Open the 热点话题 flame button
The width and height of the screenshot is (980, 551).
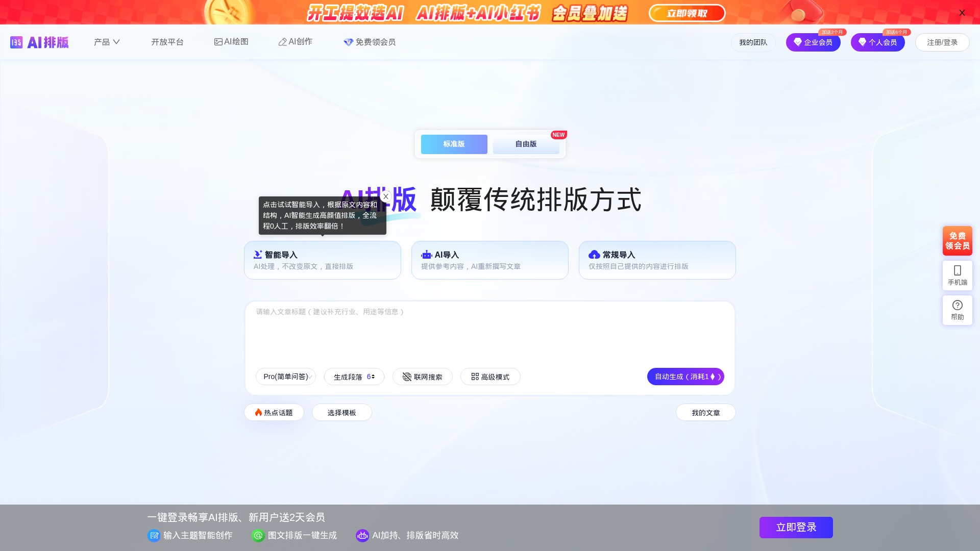pyautogui.click(x=274, y=412)
